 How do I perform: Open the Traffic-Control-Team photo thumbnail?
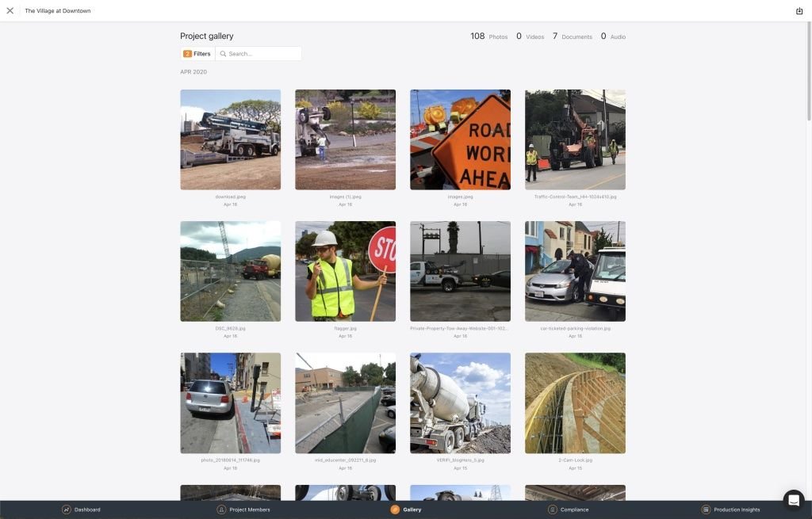[576, 139]
